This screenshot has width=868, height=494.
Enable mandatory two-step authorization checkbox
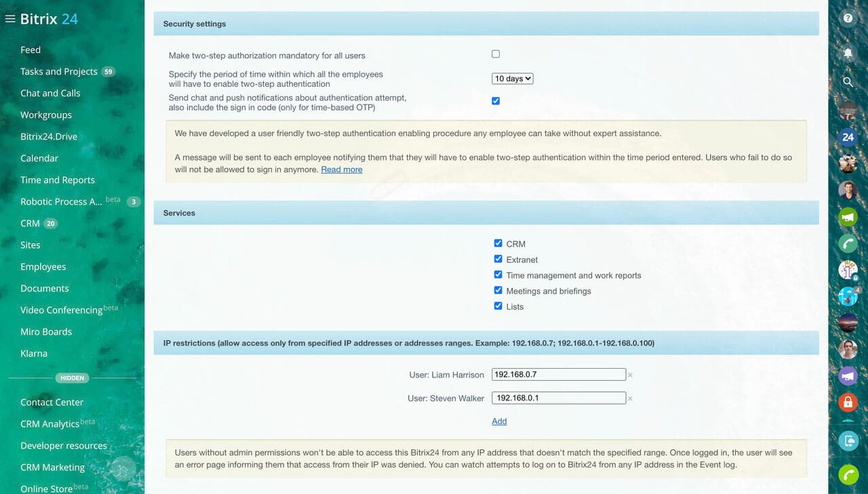click(496, 54)
